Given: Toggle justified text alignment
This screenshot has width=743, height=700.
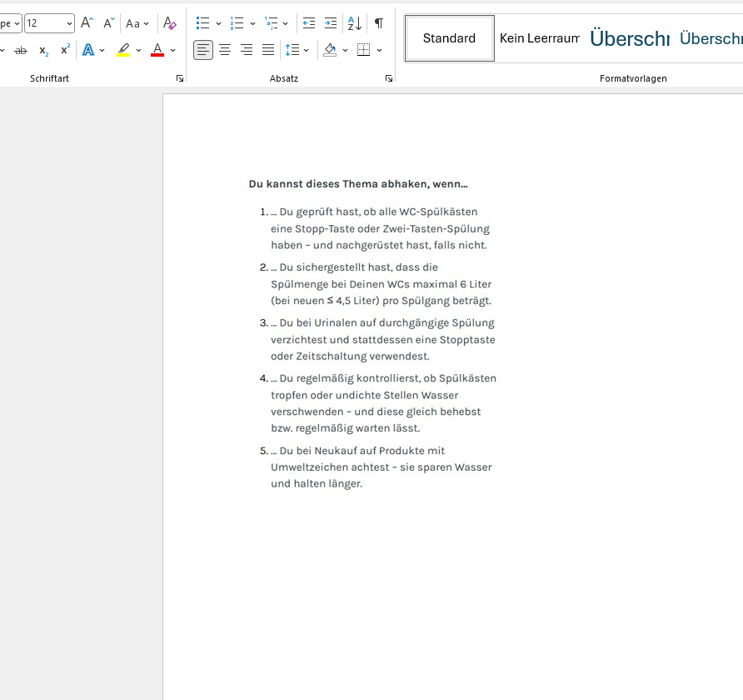Looking at the screenshot, I should 268,50.
